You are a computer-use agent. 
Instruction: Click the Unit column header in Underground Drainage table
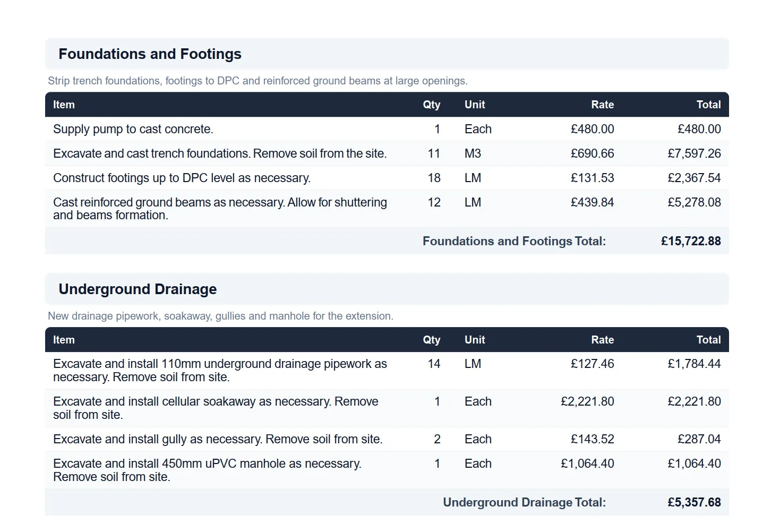click(x=475, y=340)
